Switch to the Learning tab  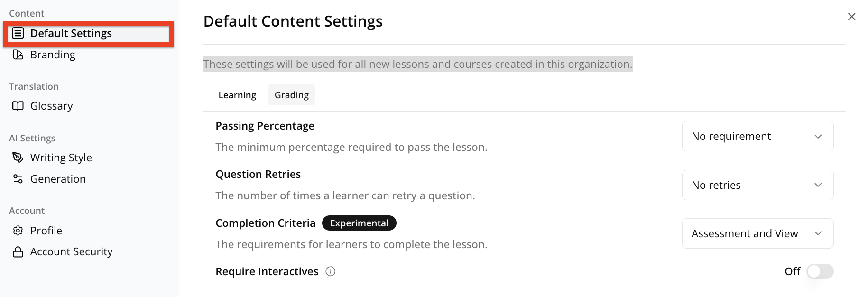point(237,95)
